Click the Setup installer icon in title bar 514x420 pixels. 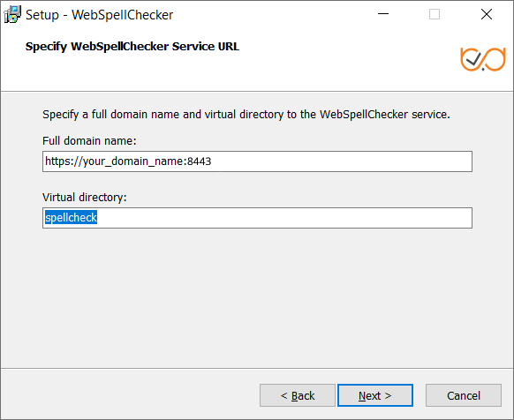pos(12,14)
